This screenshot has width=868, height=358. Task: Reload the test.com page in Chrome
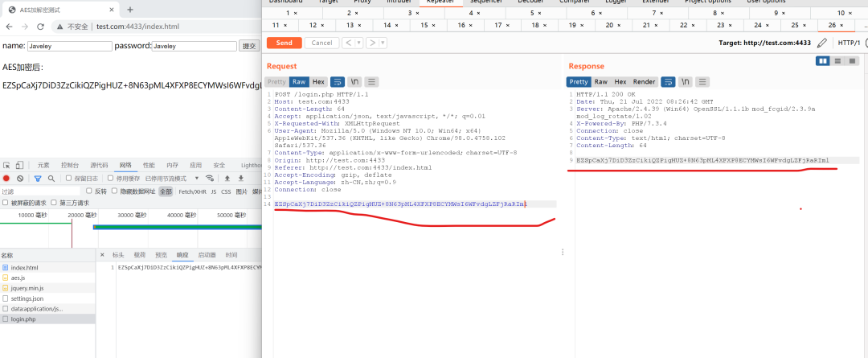pyautogui.click(x=40, y=27)
